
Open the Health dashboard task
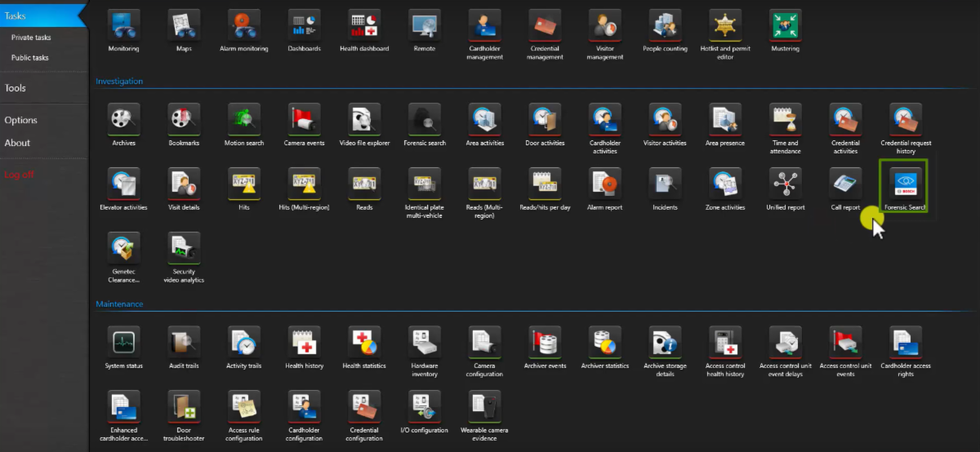pos(364,26)
